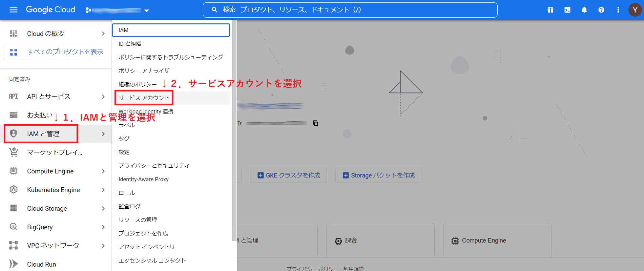The image size is (644, 271).
Task: Expand the VPC ネットワーク submenu arrow
Action: click(103, 246)
